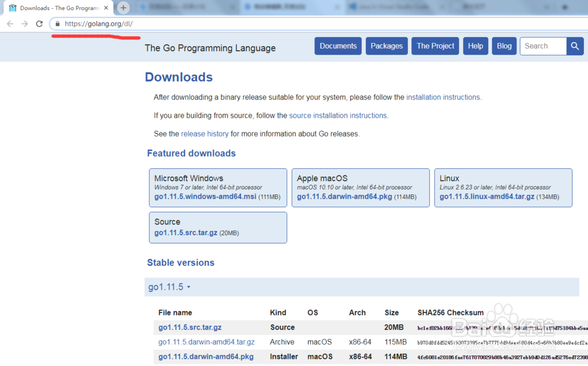
Task: Reload the page with the refresh icon
Action: (x=39, y=24)
